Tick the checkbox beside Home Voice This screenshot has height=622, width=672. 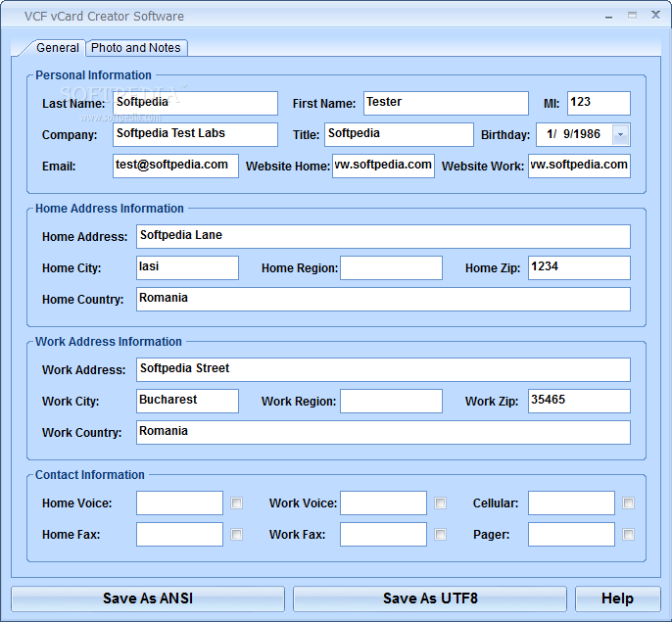click(x=237, y=502)
